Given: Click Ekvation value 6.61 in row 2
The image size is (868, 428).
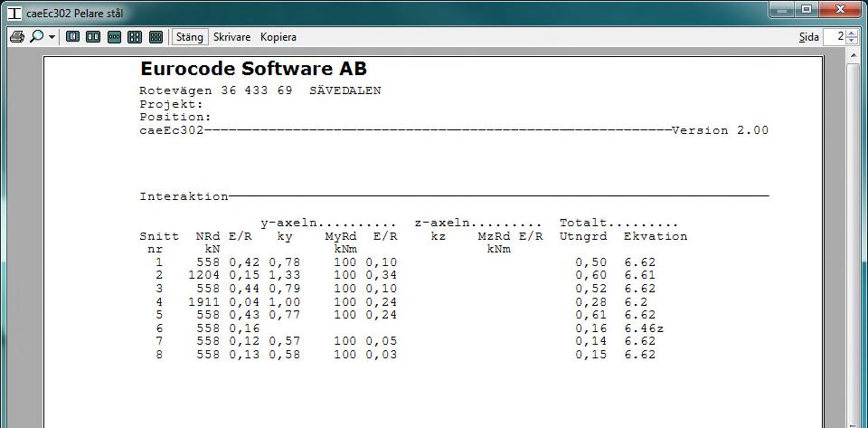Looking at the screenshot, I should 639,275.
